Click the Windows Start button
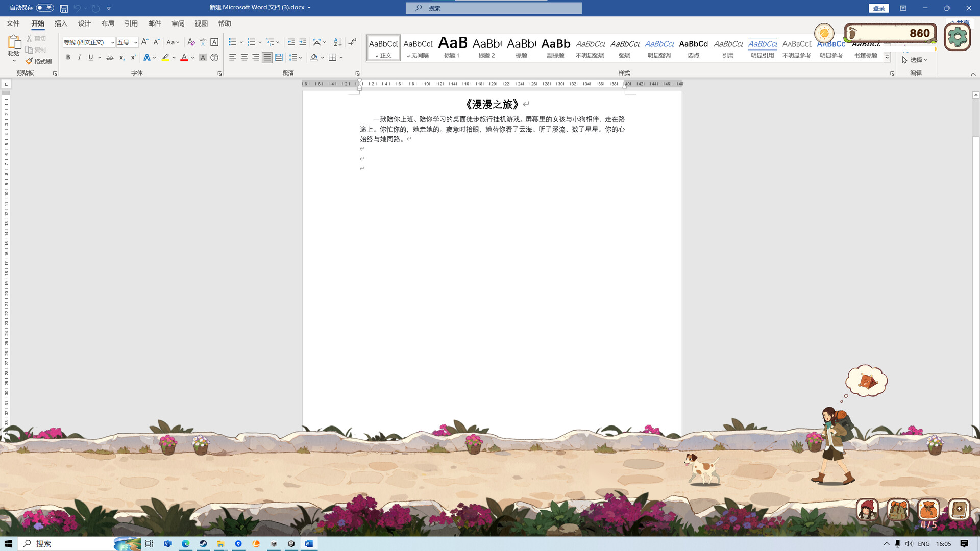980x551 pixels. pyautogui.click(x=8, y=544)
